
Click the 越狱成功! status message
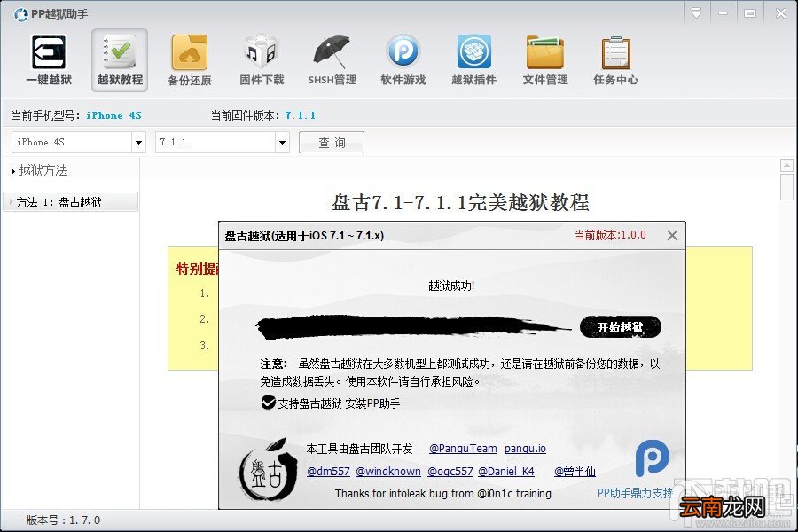click(451, 286)
